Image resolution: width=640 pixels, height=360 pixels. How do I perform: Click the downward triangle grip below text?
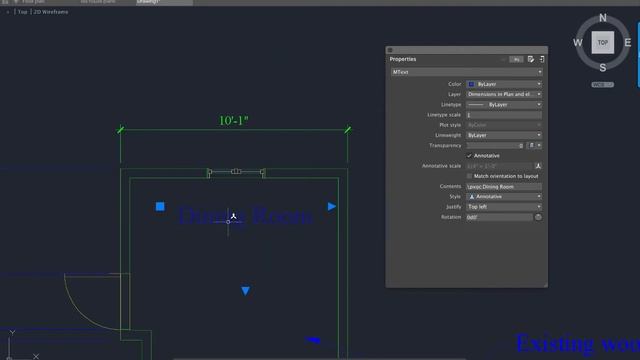coord(245,291)
